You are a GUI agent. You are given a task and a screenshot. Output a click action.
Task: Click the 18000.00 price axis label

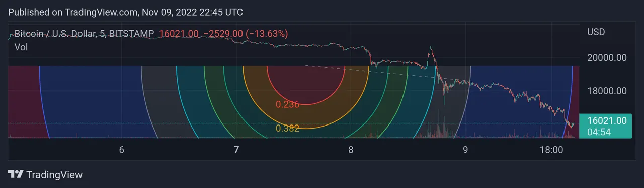coord(607,91)
